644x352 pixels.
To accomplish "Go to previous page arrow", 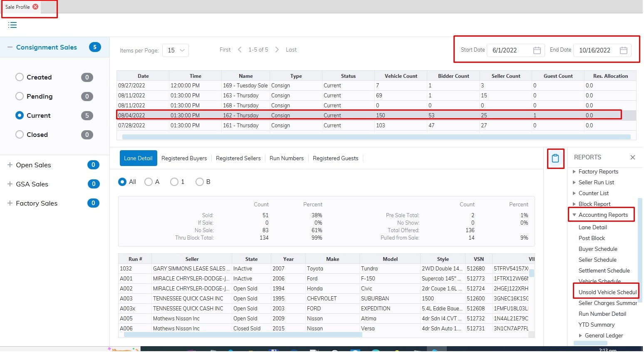I will pos(240,50).
